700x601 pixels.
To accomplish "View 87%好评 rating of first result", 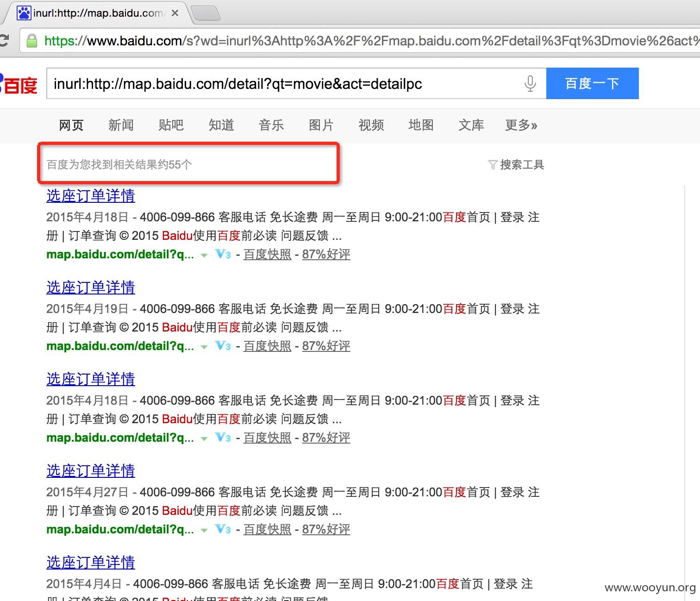I will 326,254.
